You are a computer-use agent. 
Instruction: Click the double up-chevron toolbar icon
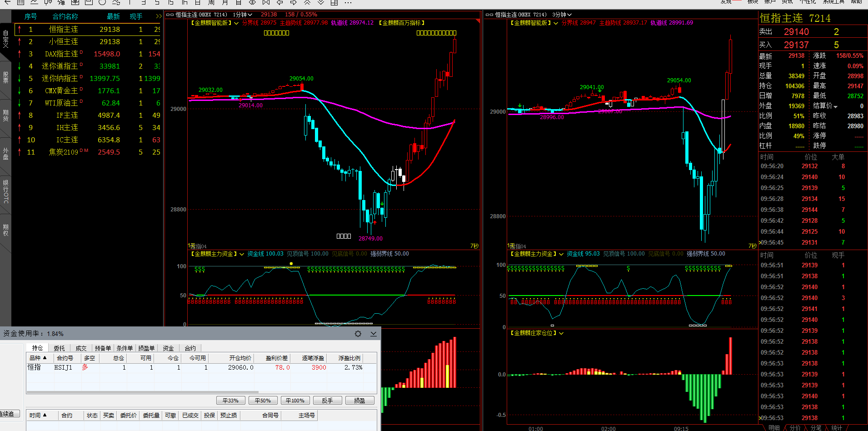(307, 2)
